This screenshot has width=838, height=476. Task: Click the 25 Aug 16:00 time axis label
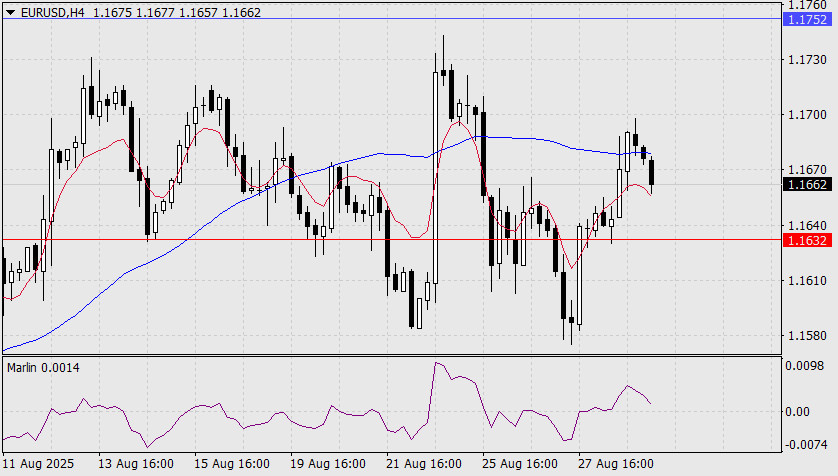click(519, 463)
